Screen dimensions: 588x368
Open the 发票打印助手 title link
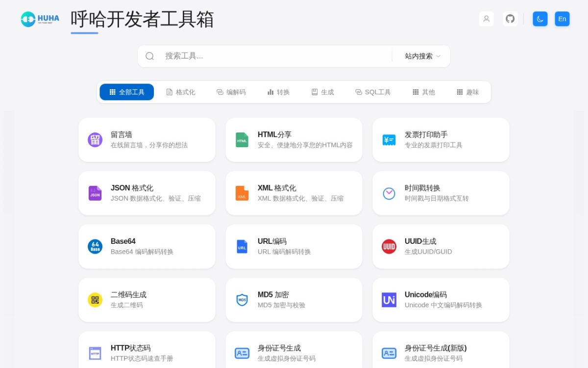coord(426,134)
